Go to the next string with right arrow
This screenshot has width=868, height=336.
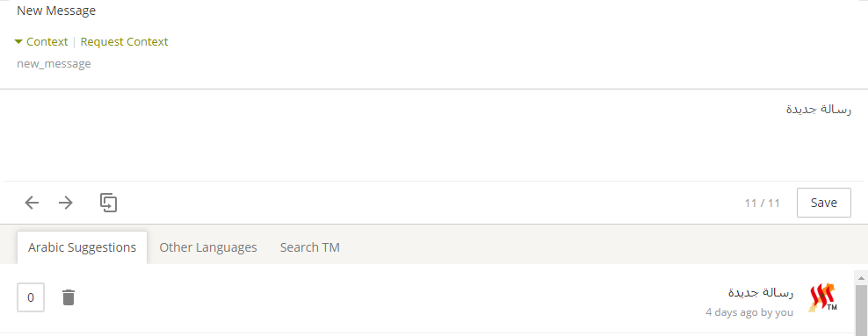click(66, 203)
